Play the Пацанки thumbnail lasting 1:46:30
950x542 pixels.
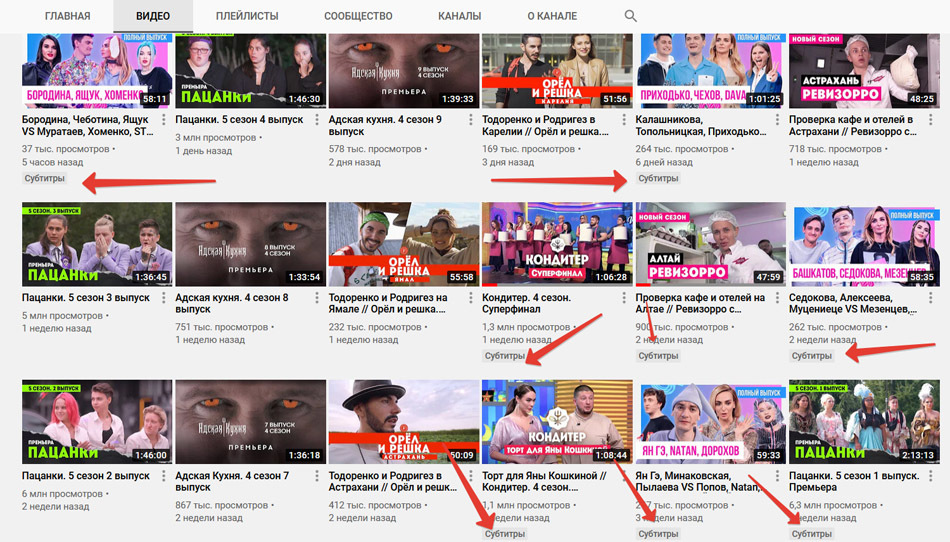click(250, 70)
